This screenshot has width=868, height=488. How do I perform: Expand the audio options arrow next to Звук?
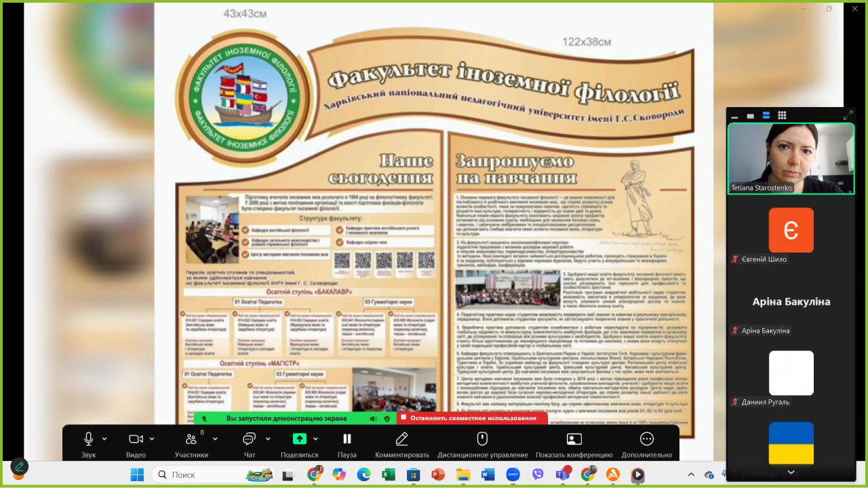coord(104,439)
